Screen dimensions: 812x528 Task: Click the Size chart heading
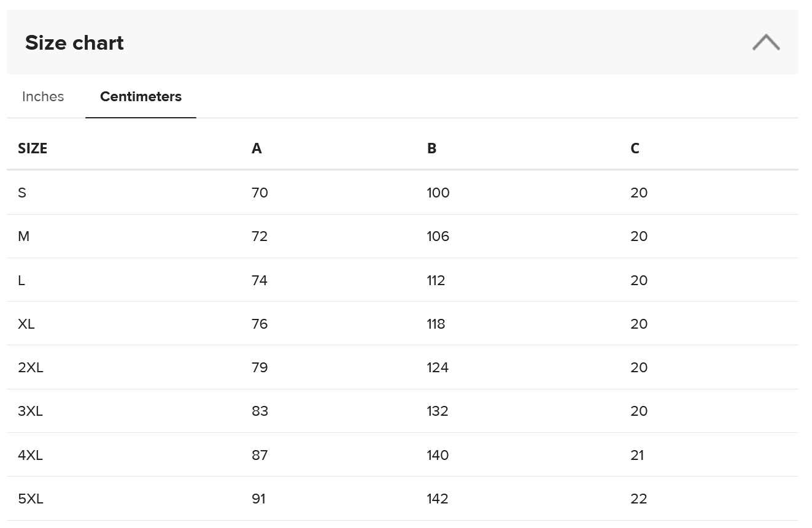74,43
